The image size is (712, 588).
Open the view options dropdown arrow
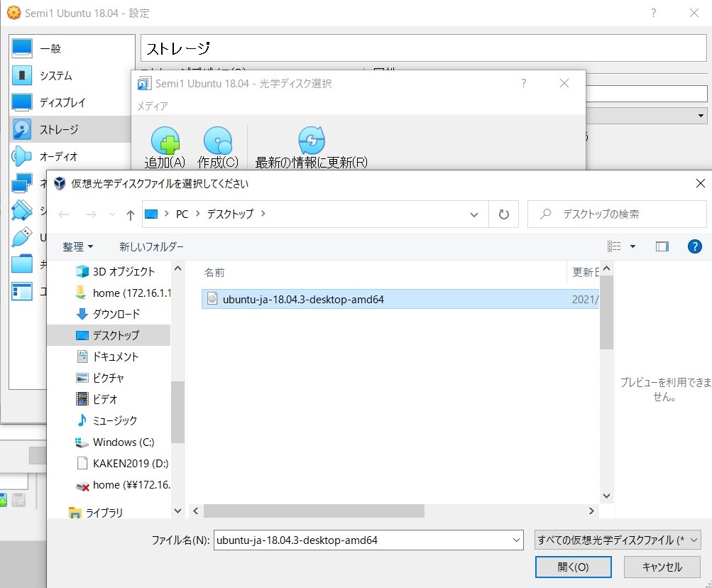[632, 246]
